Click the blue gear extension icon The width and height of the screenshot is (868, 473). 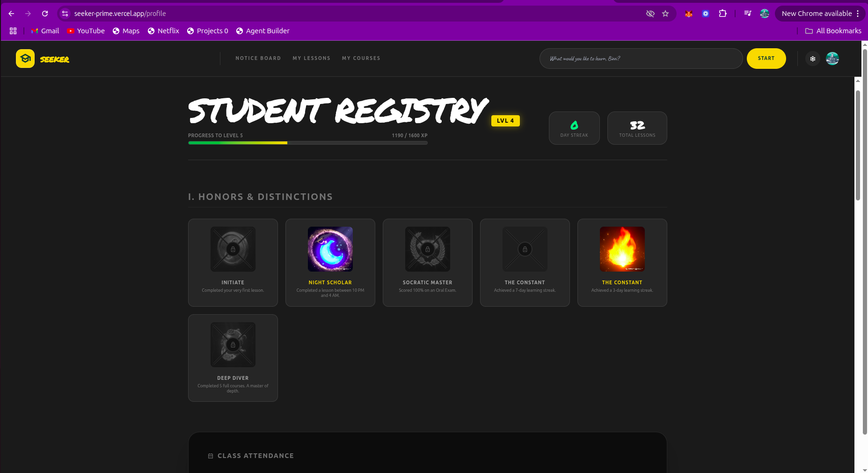(706, 14)
